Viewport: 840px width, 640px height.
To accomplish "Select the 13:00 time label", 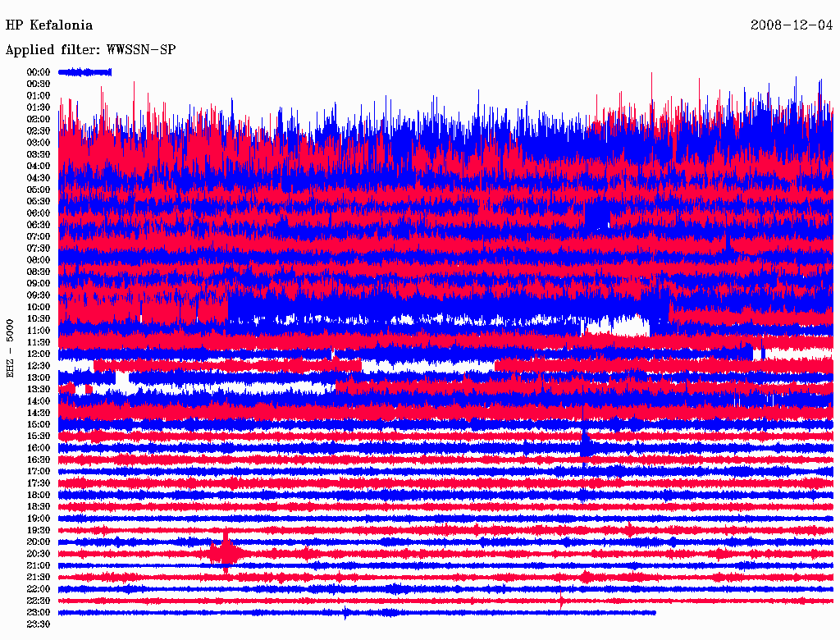I will click(x=39, y=378).
